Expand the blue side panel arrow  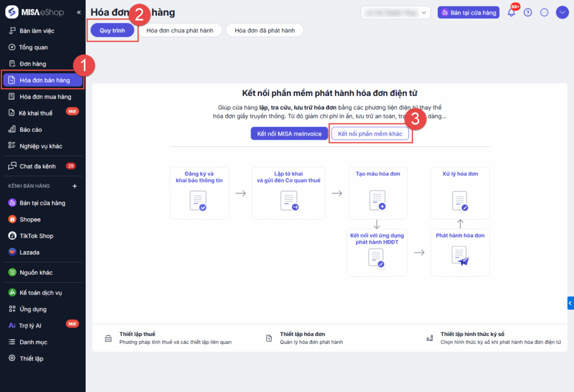(570, 303)
